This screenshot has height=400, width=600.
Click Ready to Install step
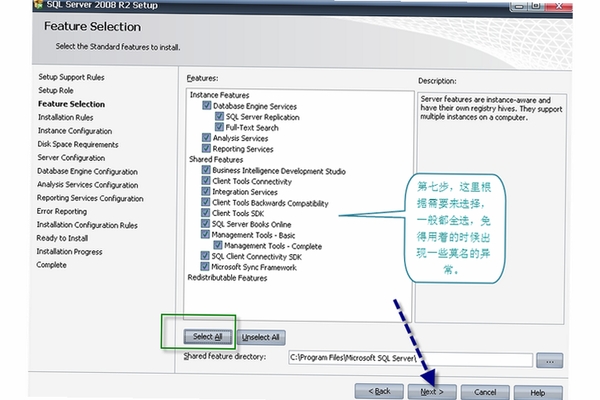62,238
